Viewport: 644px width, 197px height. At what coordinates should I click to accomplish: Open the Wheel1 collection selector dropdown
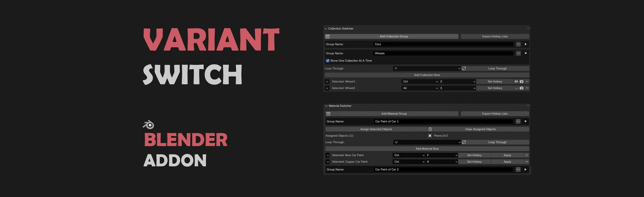327,82
